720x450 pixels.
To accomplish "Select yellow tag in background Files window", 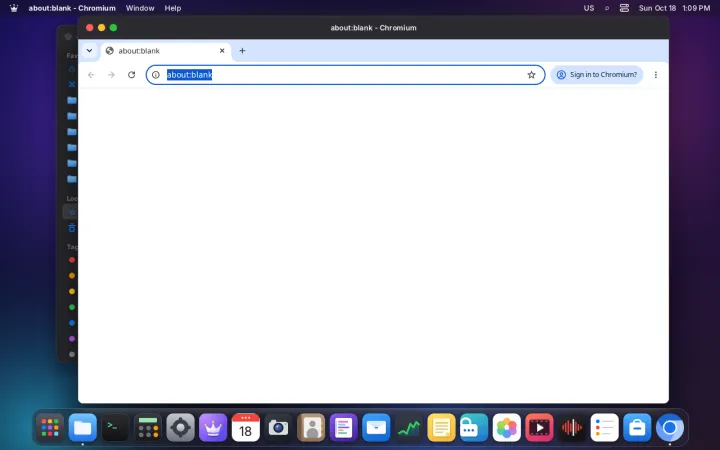I will point(72,291).
